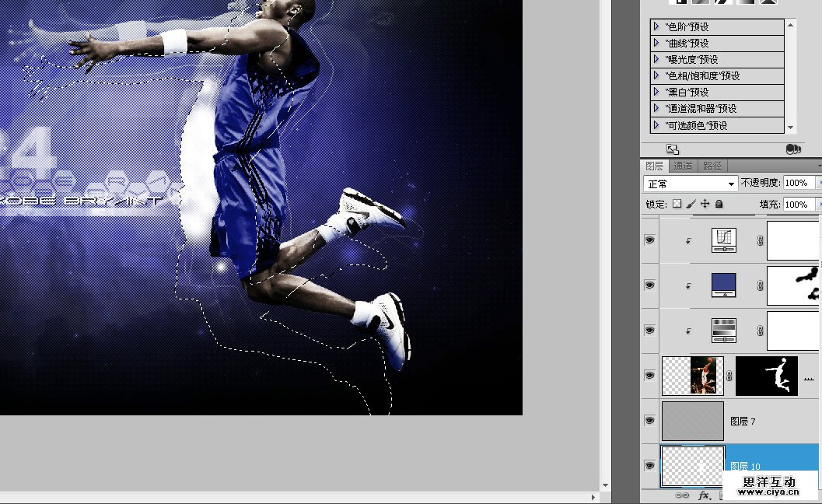Select the blue solid color fill swatch

(x=724, y=285)
